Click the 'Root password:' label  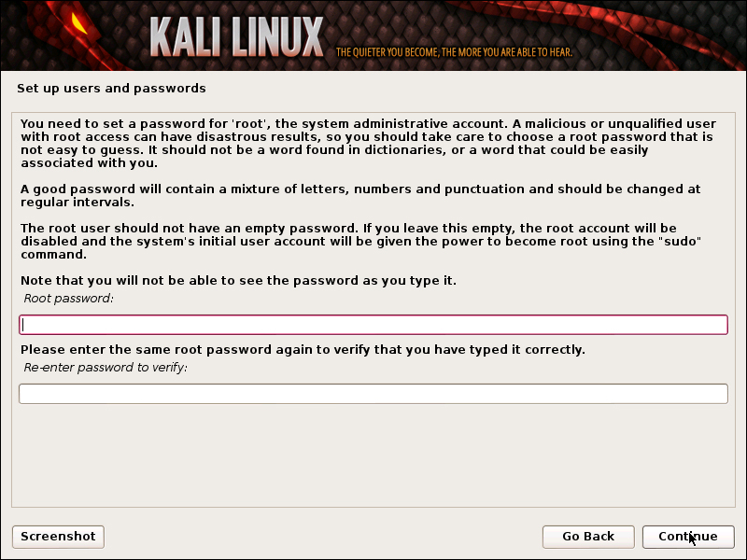coord(68,299)
